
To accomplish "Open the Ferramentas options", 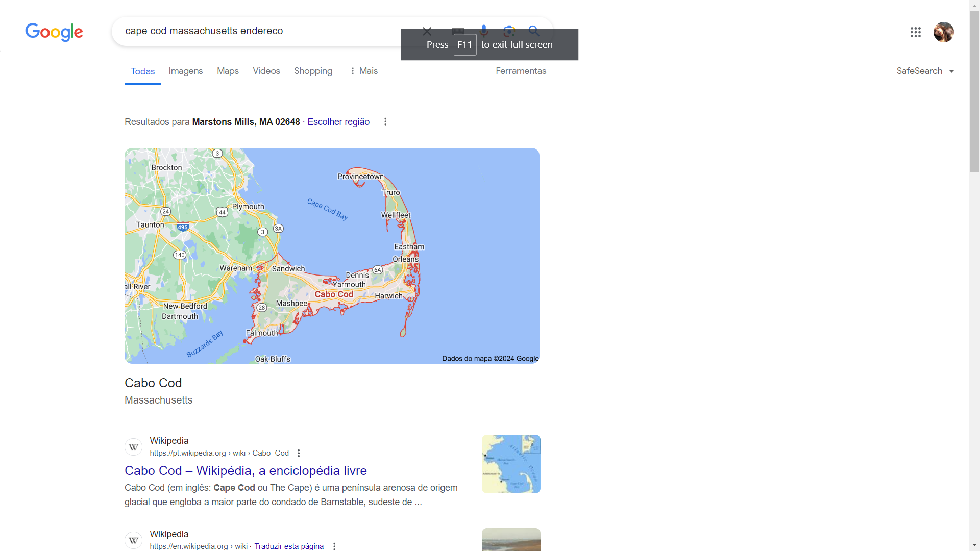I will (x=521, y=71).
